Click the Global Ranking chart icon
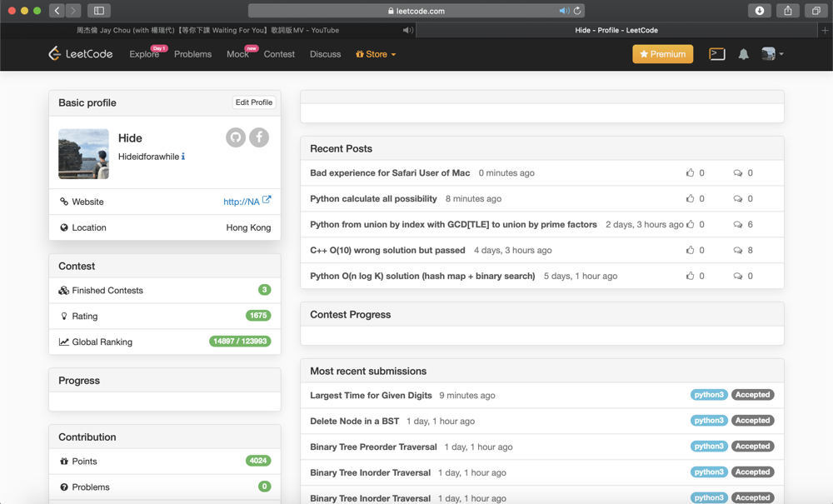Image resolution: width=833 pixels, height=504 pixels. point(64,342)
